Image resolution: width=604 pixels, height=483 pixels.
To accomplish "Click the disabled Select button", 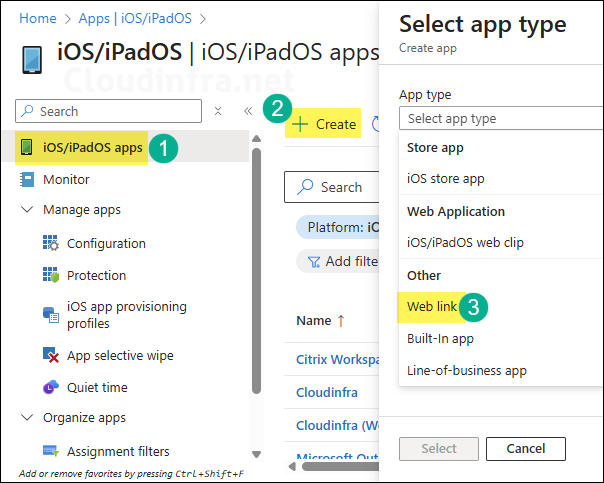I will point(439,449).
